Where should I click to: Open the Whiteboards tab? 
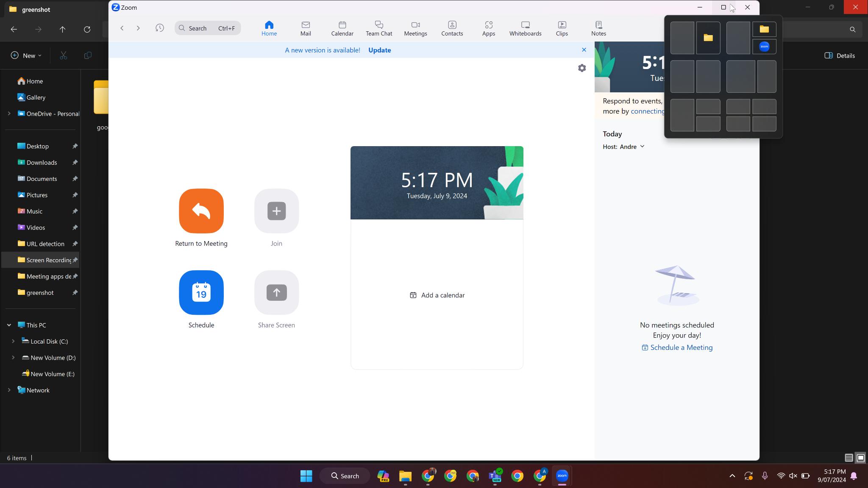(525, 28)
